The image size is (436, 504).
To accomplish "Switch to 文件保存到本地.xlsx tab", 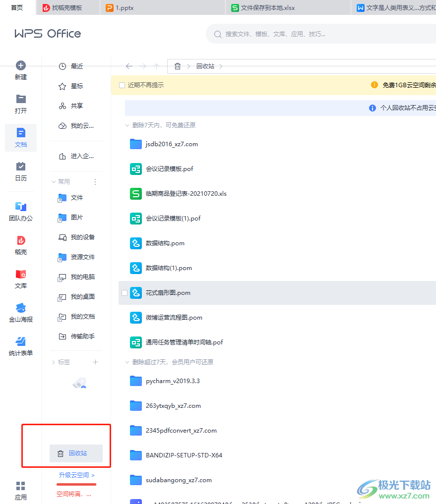I will [x=288, y=8].
